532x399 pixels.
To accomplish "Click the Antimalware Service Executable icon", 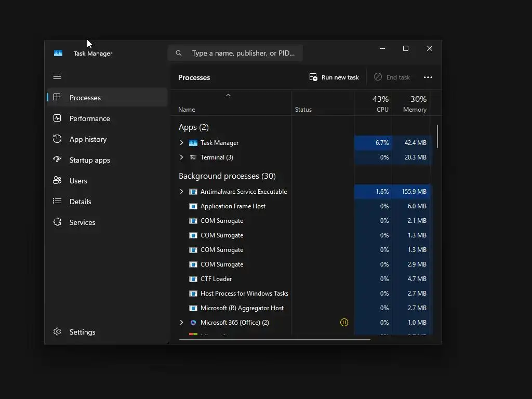I will pyautogui.click(x=193, y=192).
